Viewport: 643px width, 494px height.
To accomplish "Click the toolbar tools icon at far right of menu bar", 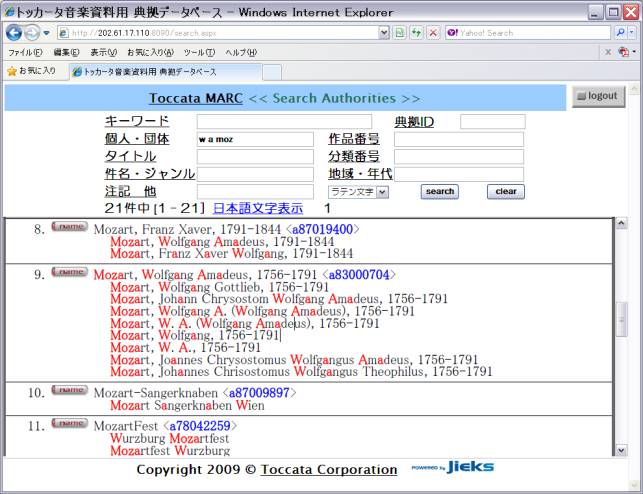I will pos(624,52).
